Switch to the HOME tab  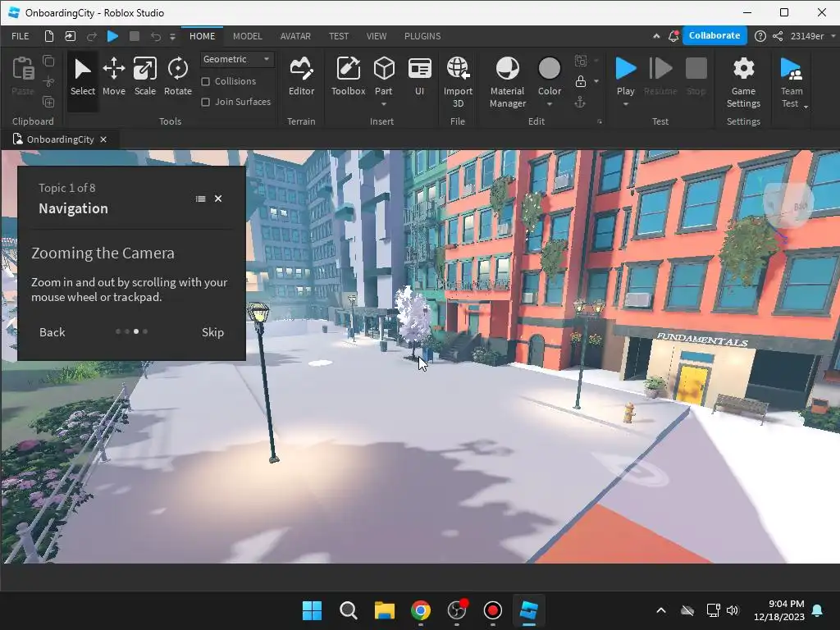click(x=202, y=36)
